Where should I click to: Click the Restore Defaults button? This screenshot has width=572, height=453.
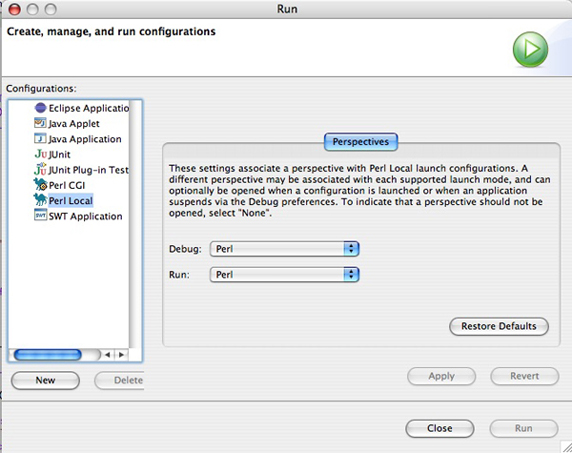pyautogui.click(x=499, y=326)
